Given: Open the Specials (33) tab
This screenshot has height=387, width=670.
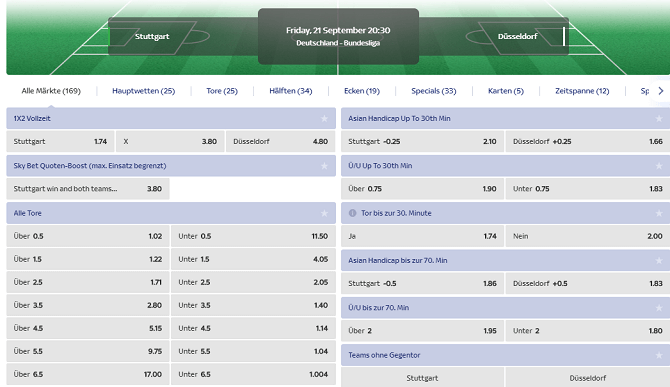Looking at the screenshot, I should [434, 91].
